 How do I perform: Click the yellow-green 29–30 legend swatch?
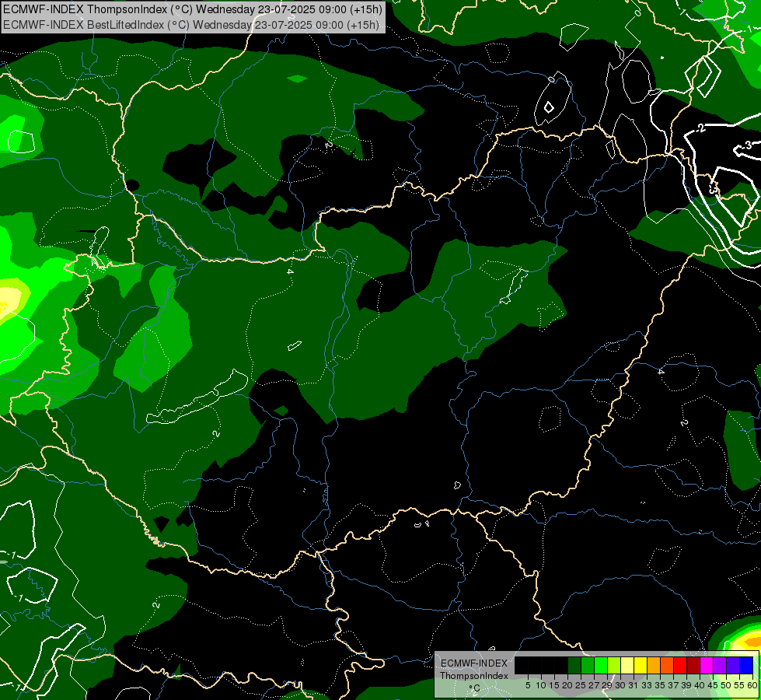click(x=614, y=665)
